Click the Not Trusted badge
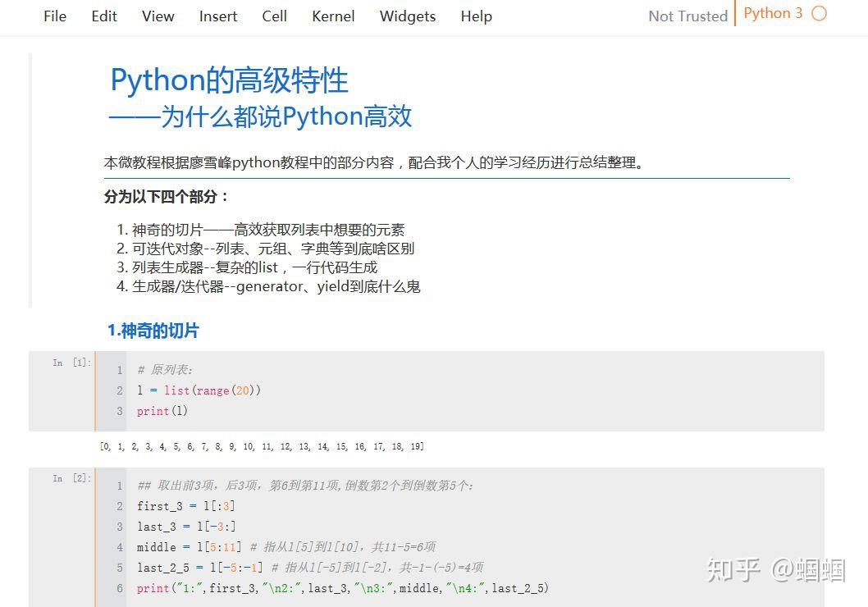The height and width of the screenshot is (607, 868). pos(688,16)
